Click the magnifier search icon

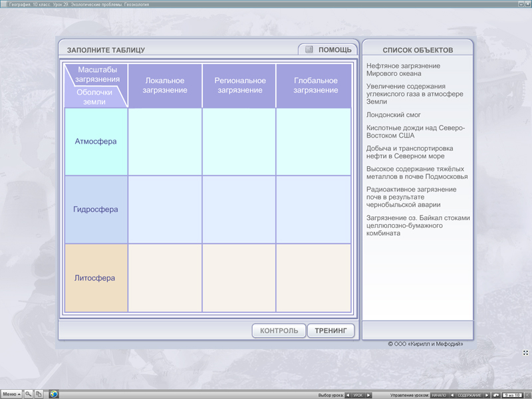29,394
